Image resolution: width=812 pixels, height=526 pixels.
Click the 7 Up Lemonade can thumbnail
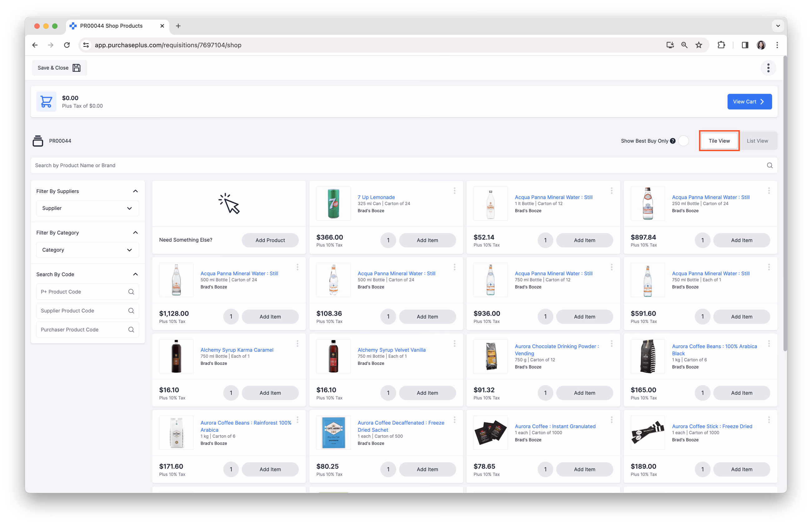click(333, 204)
